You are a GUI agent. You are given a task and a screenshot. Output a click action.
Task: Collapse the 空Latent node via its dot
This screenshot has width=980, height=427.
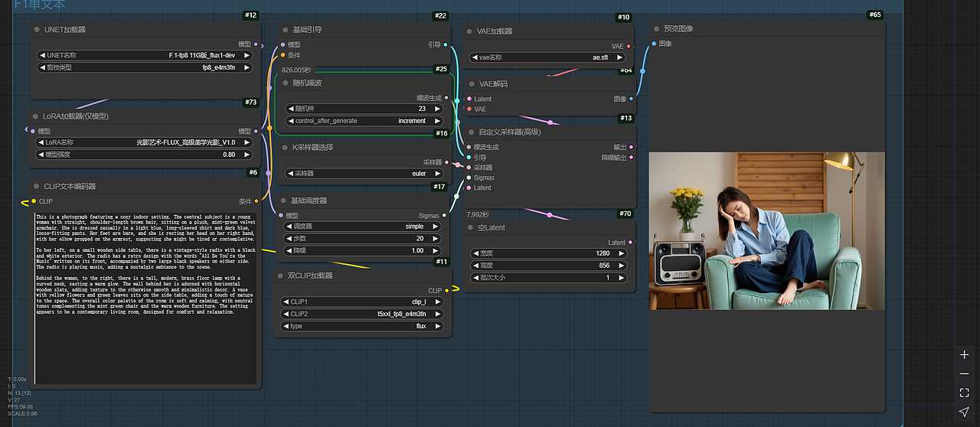[x=469, y=227]
